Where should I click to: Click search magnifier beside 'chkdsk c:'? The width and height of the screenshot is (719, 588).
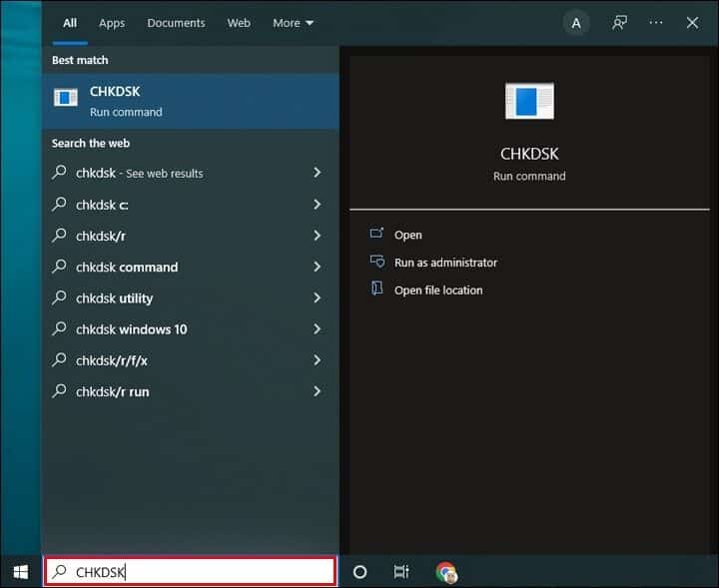coord(59,204)
